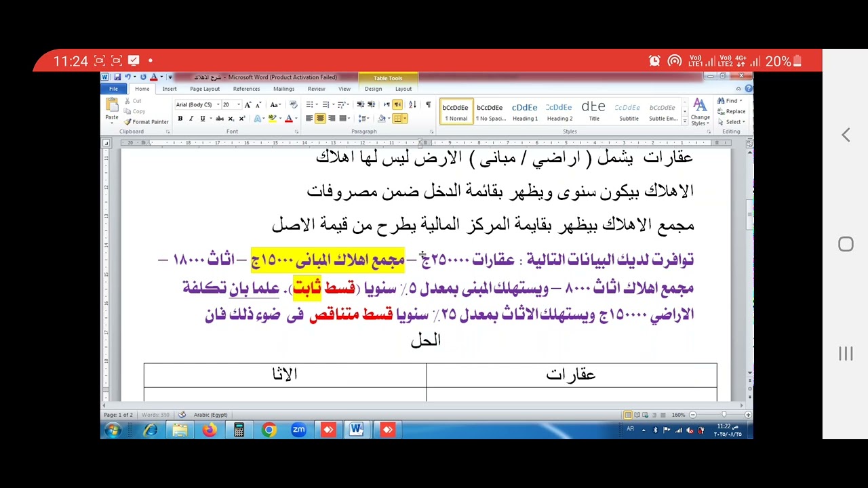Apply Title style
This screenshot has height=488, width=868.
[x=593, y=112]
